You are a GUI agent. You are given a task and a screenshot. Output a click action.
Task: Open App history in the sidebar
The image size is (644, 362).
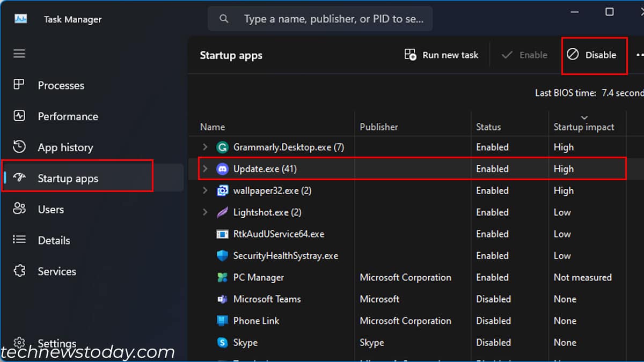(x=20, y=147)
